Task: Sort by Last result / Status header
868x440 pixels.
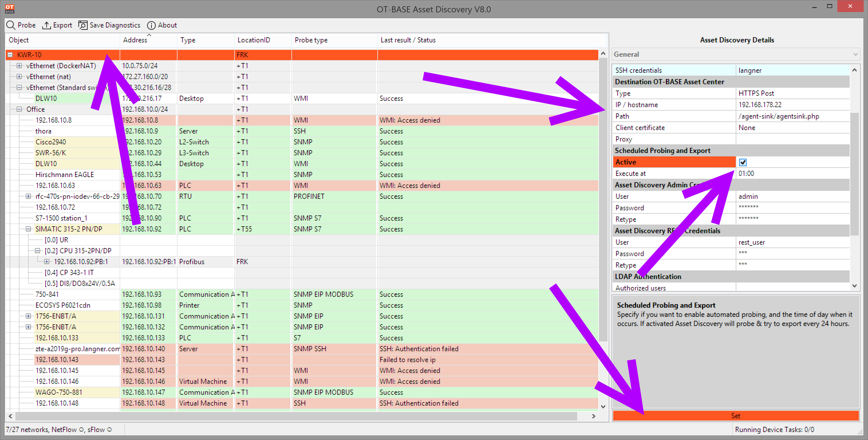Action: pyautogui.click(x=492, y=40)
